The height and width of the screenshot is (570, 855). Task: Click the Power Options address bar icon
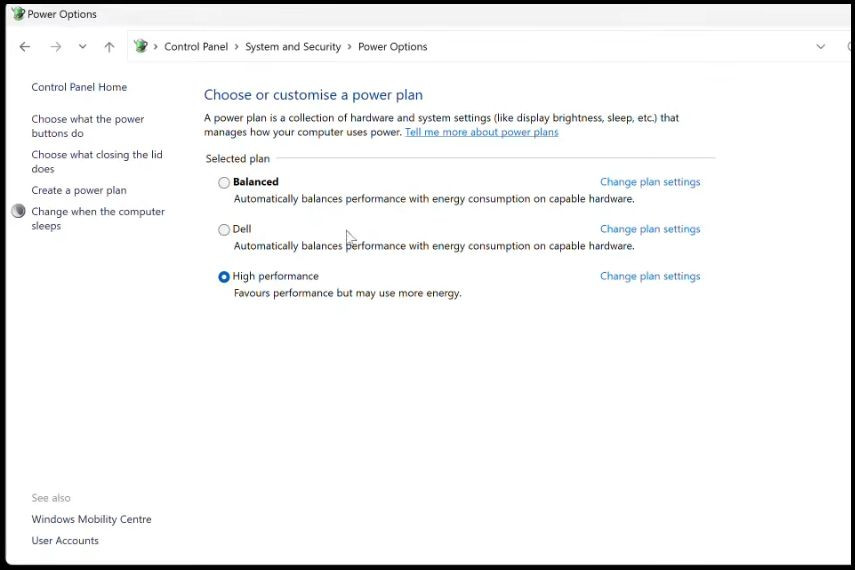(x=141, y=46)
